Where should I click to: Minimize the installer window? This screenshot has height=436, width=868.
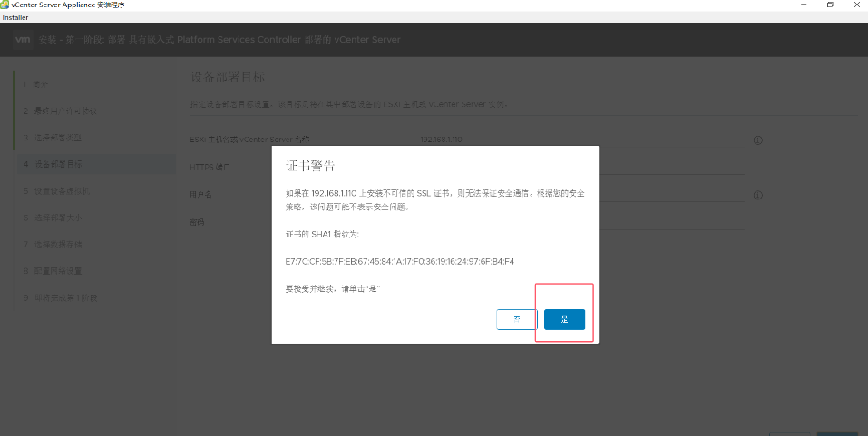[x=803, y=5]
